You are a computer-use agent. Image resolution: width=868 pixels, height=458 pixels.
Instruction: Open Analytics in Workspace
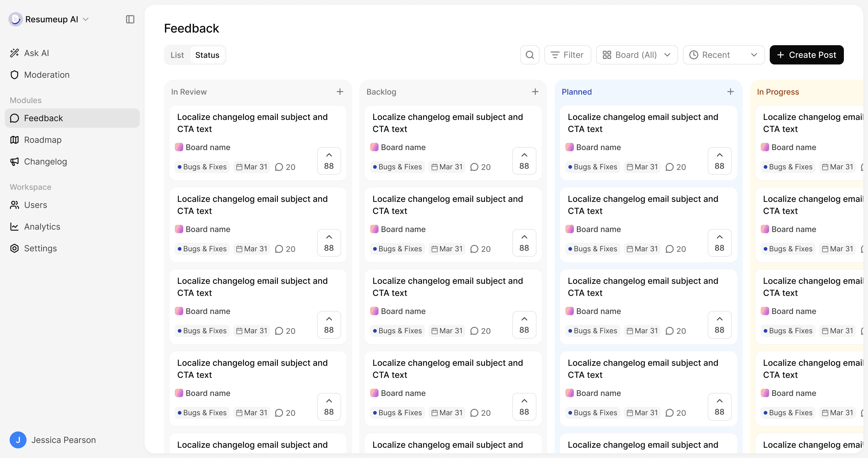click(42, 227)
